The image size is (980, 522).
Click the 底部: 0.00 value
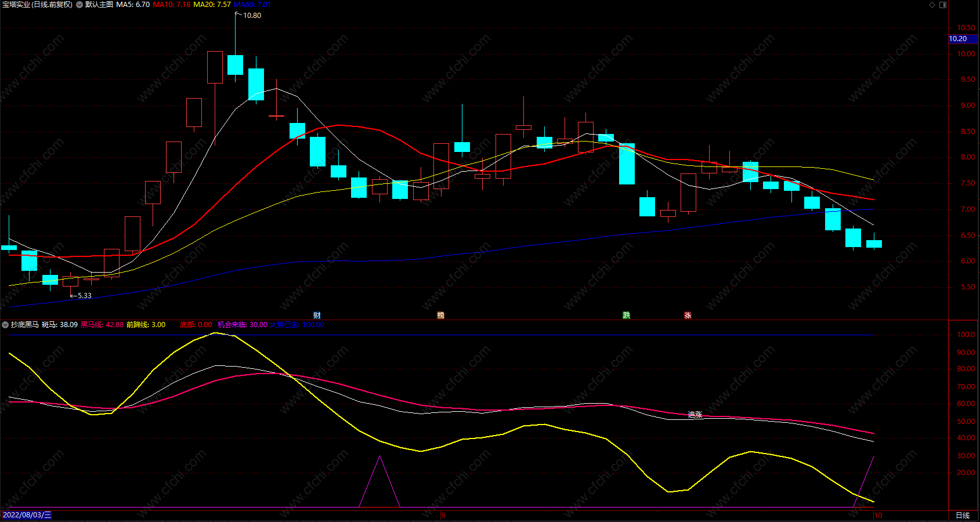click(196, 325)
